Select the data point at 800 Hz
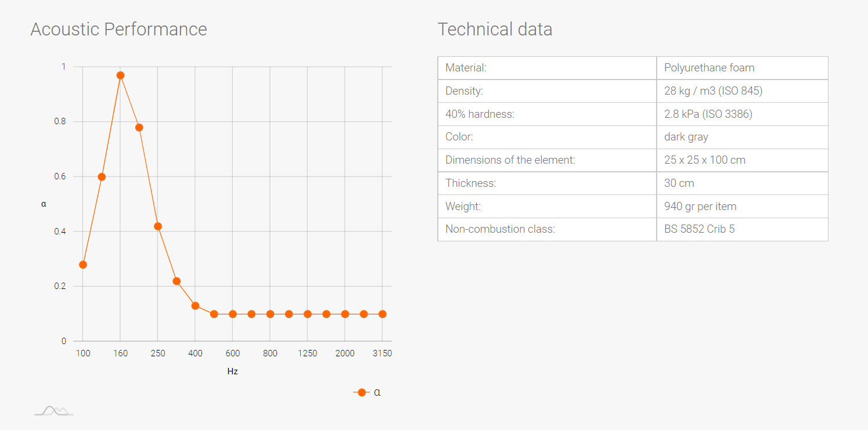This screenshot has width=868, height=430. tap(270, 314)
